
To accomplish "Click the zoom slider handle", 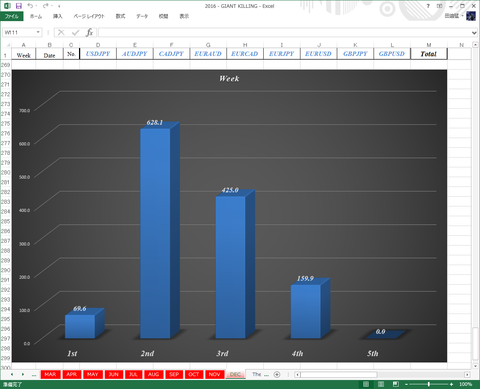I will click(429, 384).
